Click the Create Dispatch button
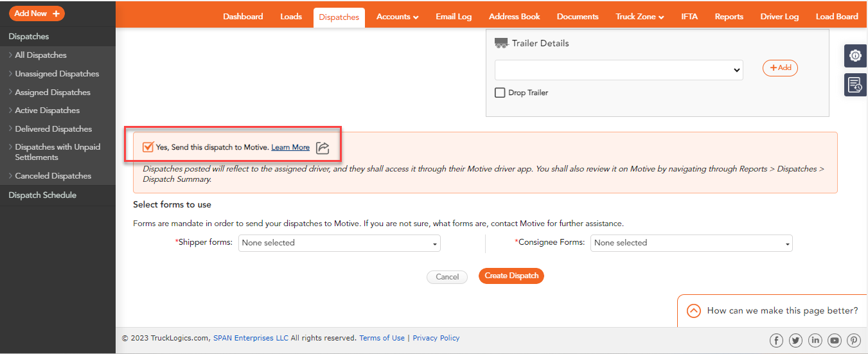 (x=511, y=276)
